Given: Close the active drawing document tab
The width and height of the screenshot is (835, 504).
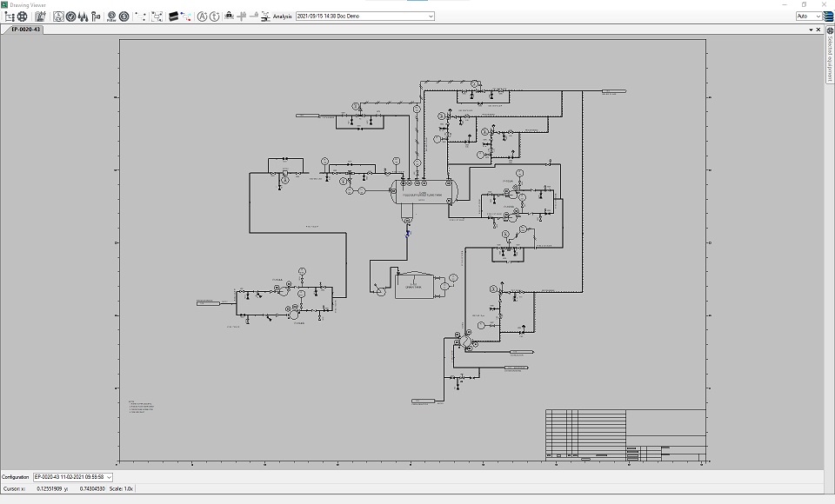Looking at the screenshot, I should [x=818, y=30].
